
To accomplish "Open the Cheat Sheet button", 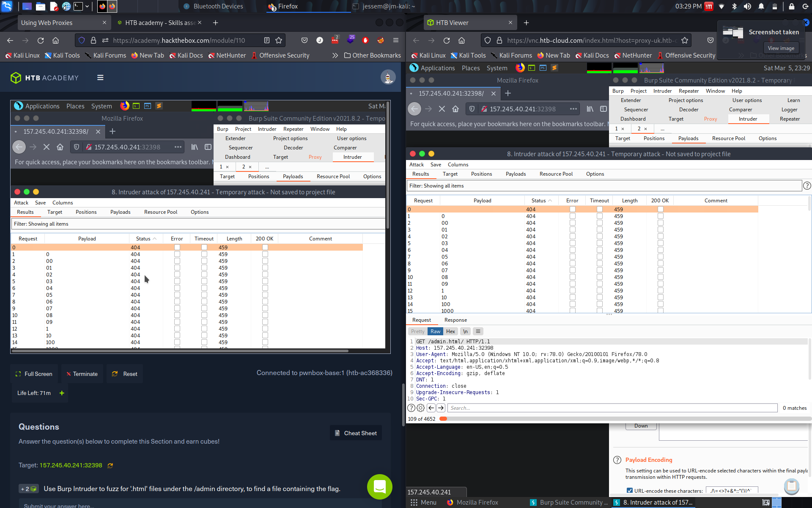I will (356, 433).
